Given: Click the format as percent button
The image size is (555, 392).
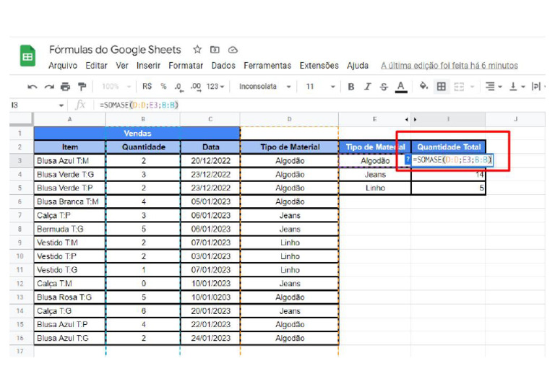Looking at the screenshot, I should [x=163, y=87].
